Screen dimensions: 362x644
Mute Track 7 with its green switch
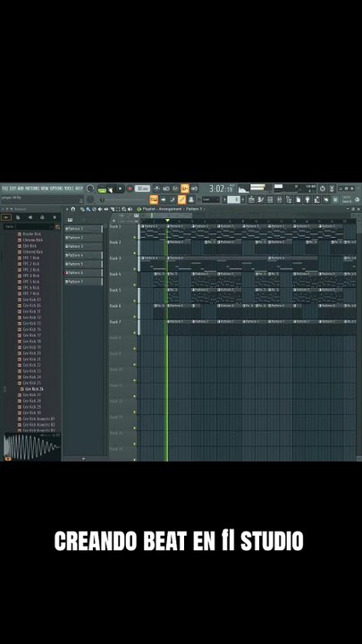(135, 333)
